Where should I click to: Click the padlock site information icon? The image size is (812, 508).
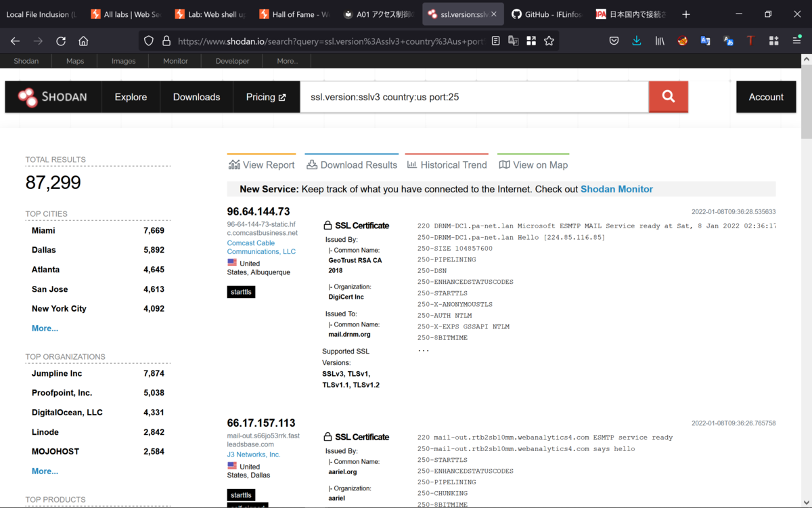(x=166, y=41)
